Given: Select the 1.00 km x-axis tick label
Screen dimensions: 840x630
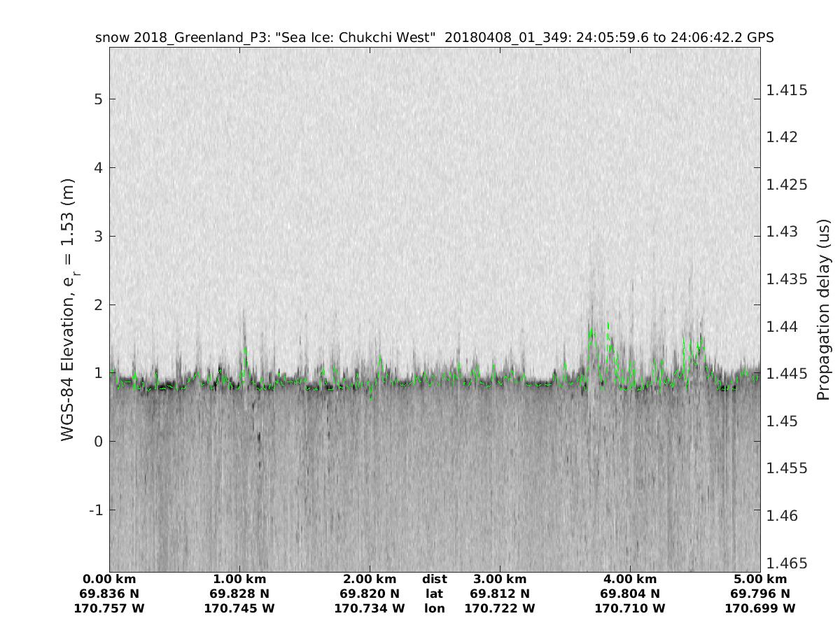Looking at the screenshot, I should (x=239, y=579).
